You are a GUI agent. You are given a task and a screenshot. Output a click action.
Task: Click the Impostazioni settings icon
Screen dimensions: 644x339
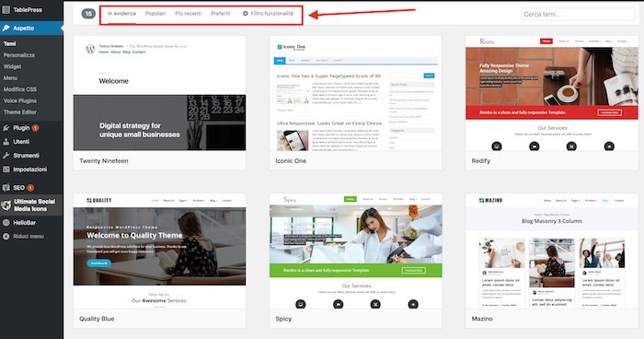click(6, 169)
